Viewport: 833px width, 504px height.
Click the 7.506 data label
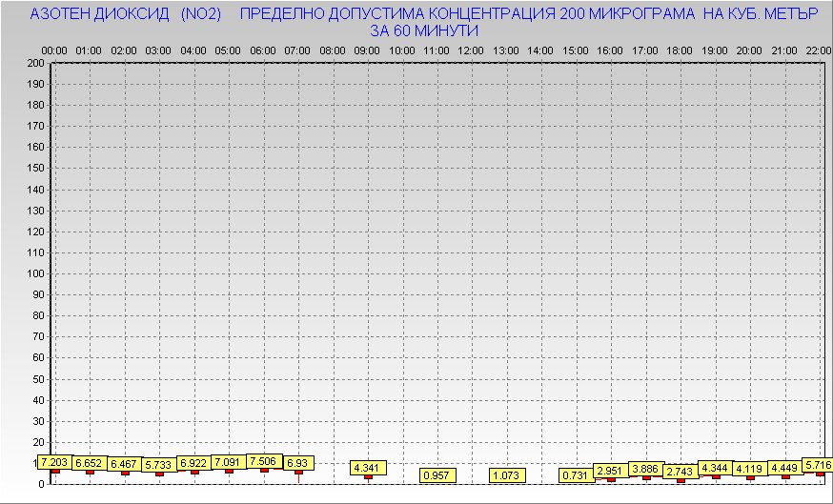[x=264, y=461]
